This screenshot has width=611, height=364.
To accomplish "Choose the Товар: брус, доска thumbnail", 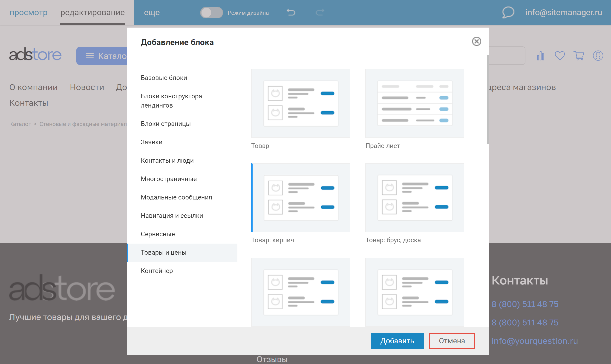I will [x=415, y=197].
